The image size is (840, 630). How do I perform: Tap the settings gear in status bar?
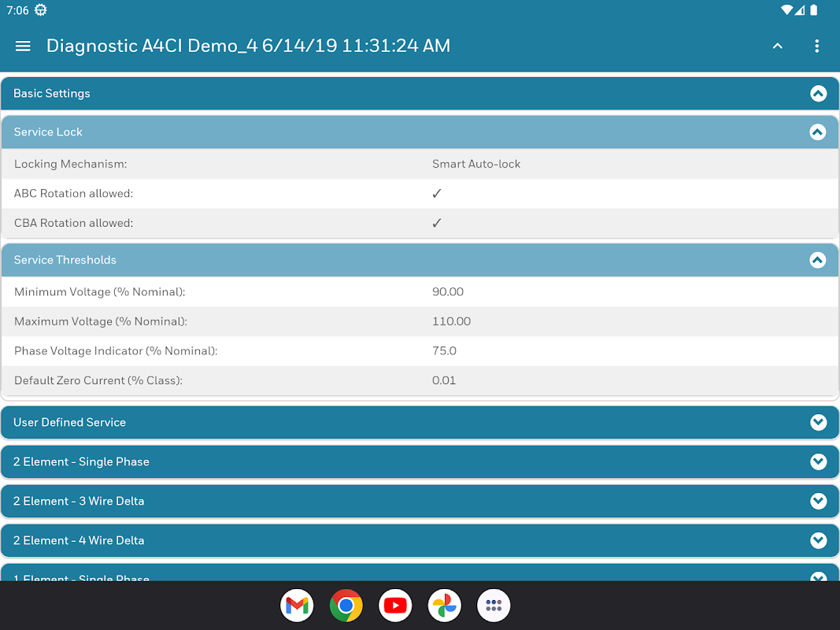point(41,10)
